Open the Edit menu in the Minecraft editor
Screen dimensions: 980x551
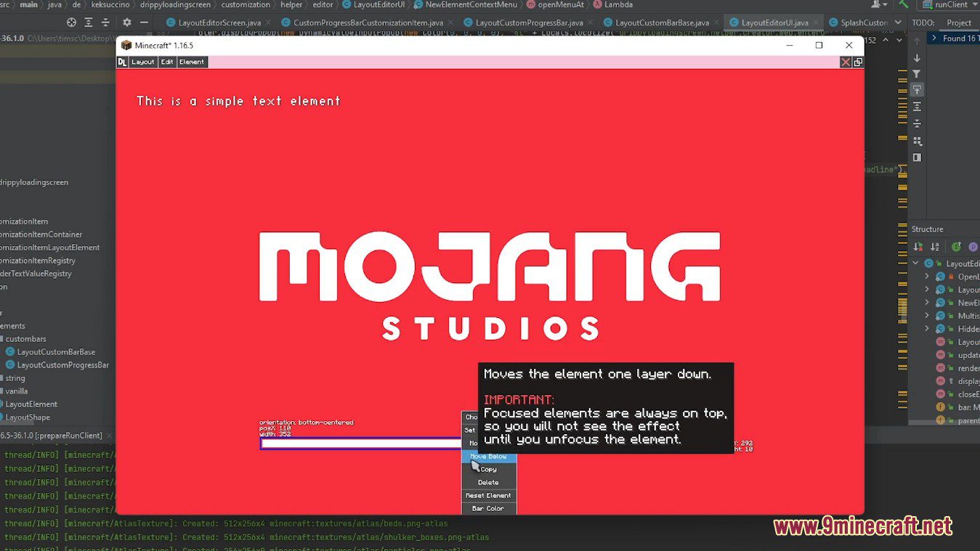167,62
